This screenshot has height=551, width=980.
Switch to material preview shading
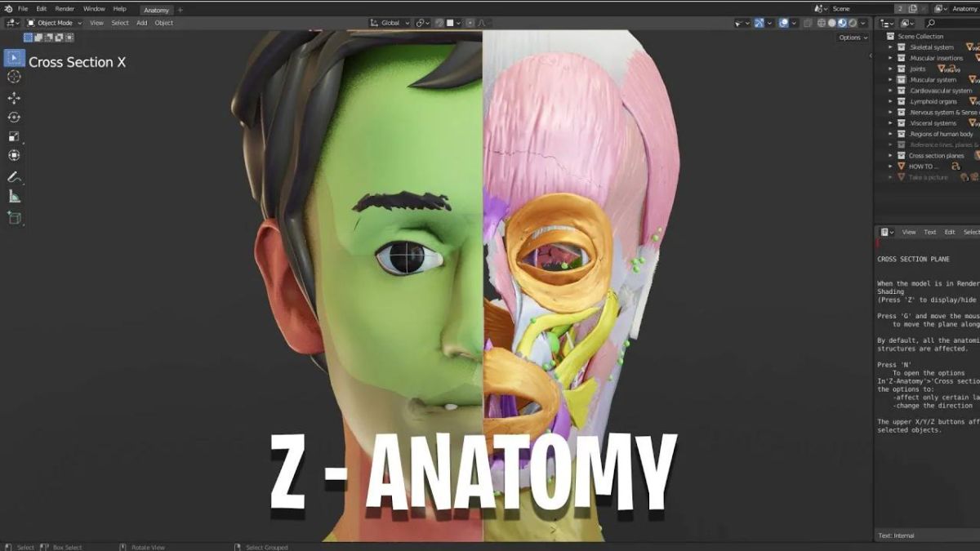pos(842,23)
